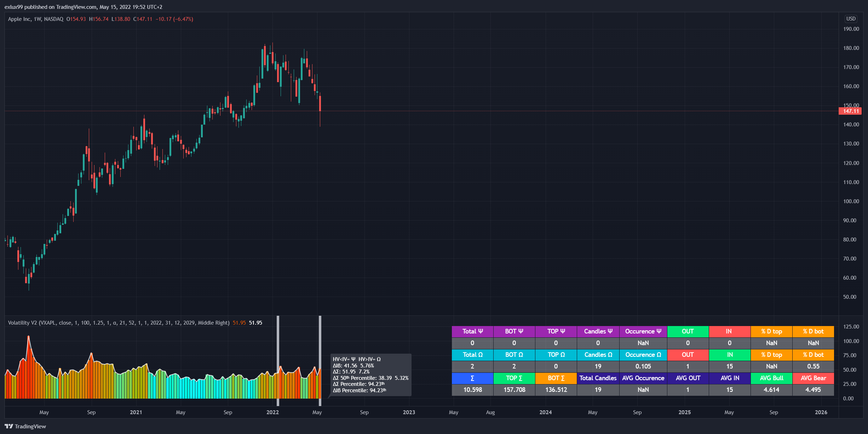Click the 2024 label on time axis
The height and width of the screenshot is (434, 868).
(x=545, y=412)
